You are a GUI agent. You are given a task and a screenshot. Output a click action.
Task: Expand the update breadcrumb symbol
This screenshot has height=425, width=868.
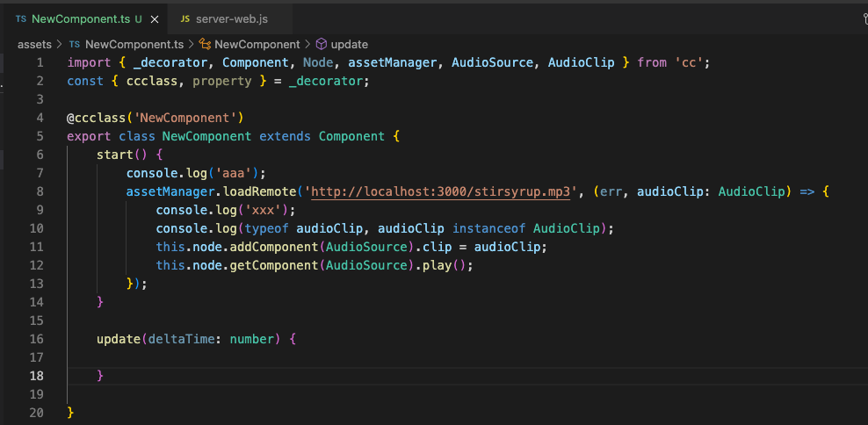click(x=350, y=44)
